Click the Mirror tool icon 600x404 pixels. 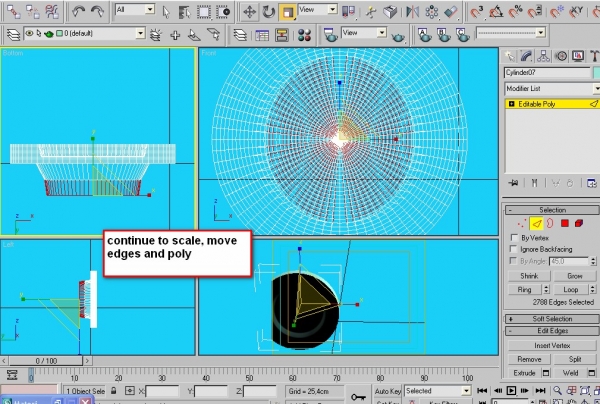click(x=412, y=12)
